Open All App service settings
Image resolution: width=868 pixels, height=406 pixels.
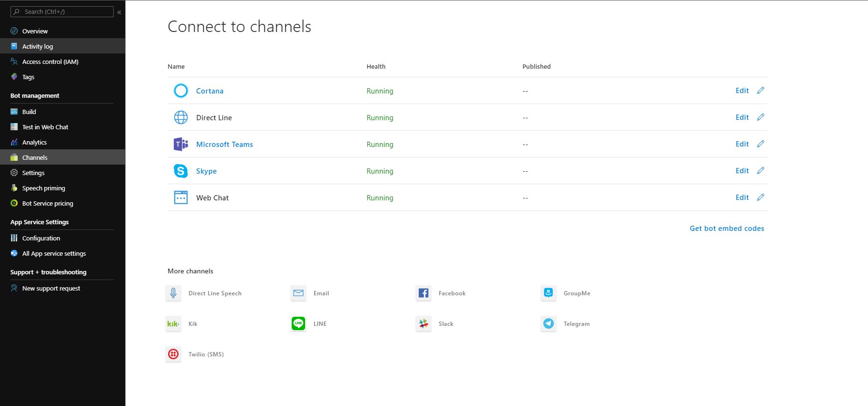[63, 253]
